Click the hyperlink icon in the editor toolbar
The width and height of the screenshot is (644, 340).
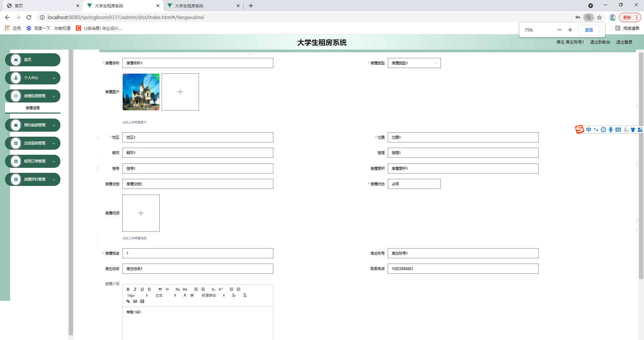tap(128, 301)
